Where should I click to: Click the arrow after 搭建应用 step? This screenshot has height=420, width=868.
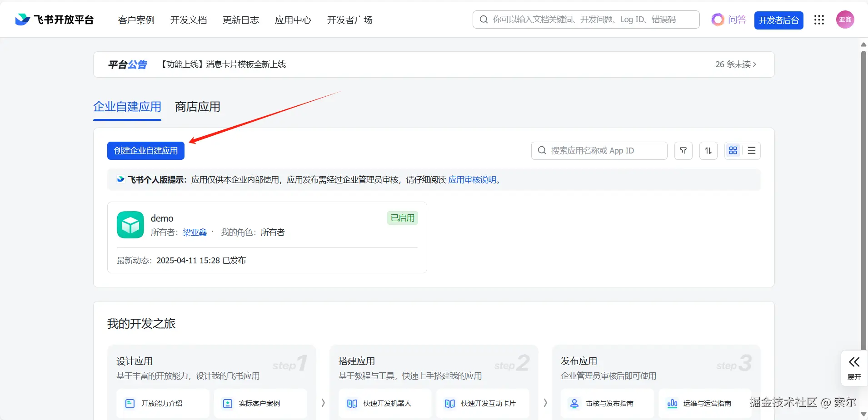coord(545,403)
